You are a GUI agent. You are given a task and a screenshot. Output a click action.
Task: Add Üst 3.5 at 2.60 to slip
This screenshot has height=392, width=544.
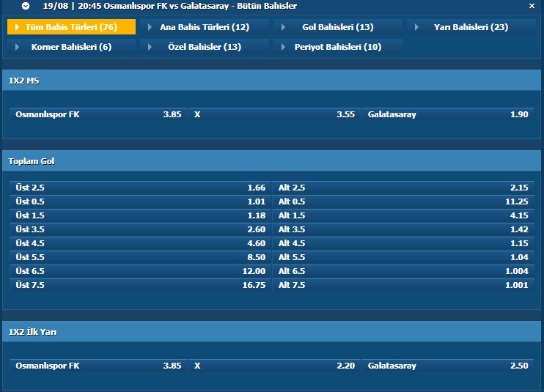[x=140, y=229]
